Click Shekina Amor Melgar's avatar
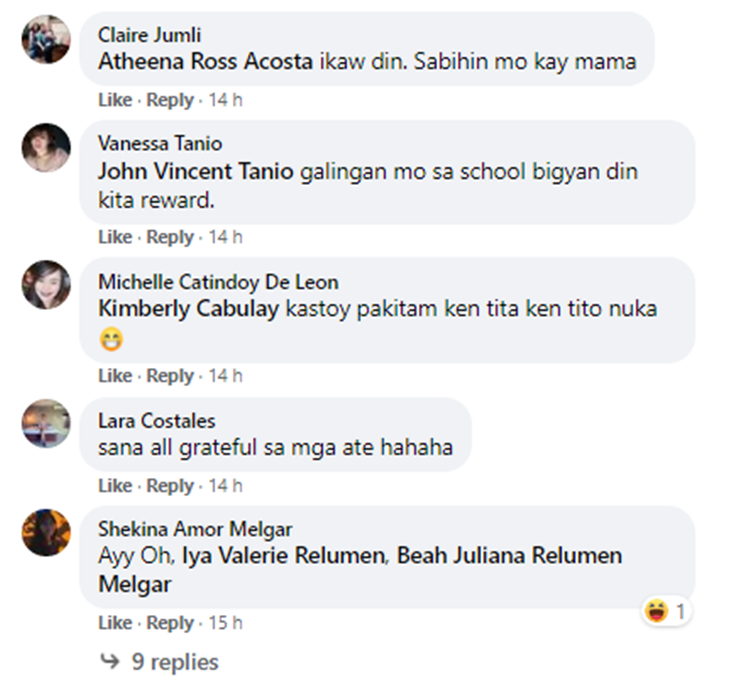Viewport: 750px width, 682px height. point(46,532)
